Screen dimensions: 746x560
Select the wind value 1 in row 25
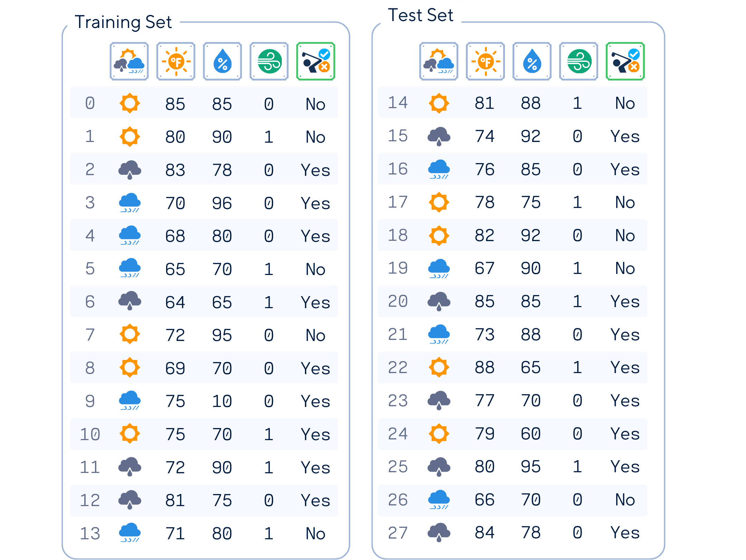[x=577, y=466]
